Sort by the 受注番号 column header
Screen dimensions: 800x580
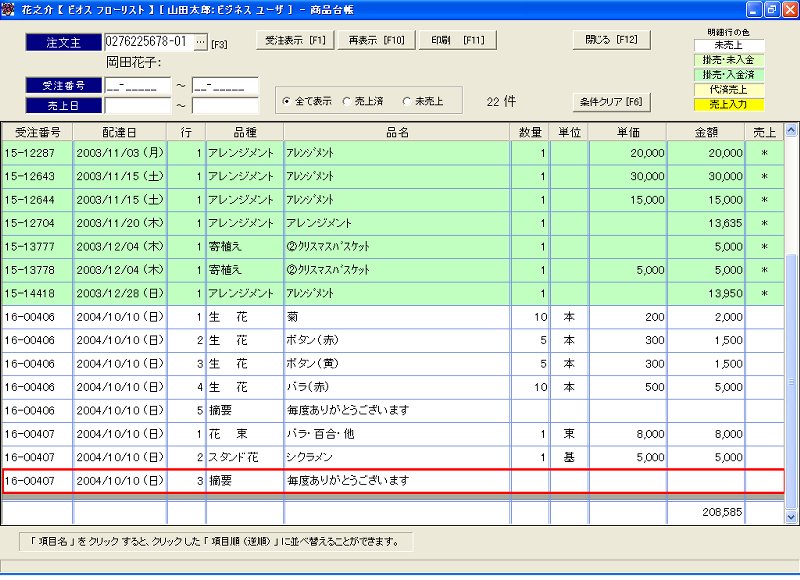point(37,132)
